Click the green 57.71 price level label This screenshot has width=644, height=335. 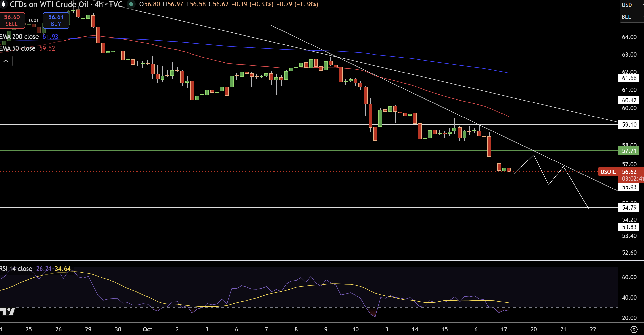(629, 151)
